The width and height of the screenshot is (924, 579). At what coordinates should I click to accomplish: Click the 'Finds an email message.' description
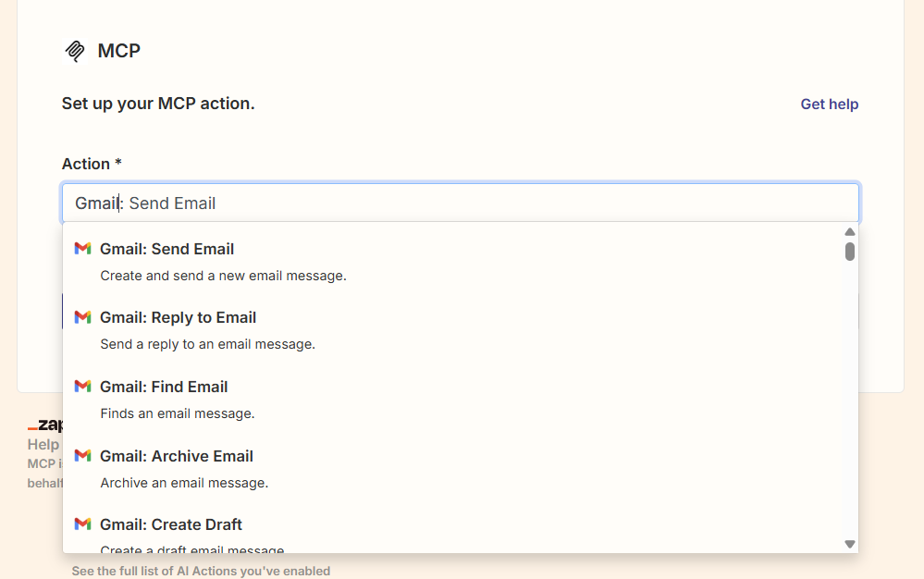(178, 413)
